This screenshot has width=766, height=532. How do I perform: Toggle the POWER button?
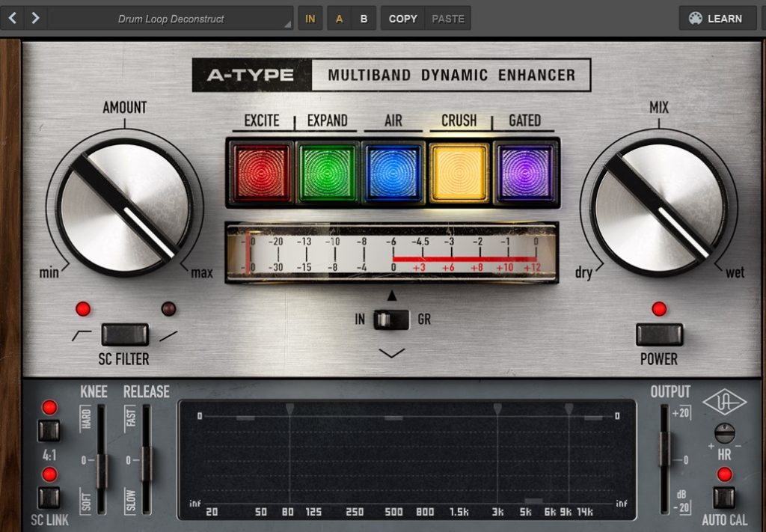[x=659, y=334]
